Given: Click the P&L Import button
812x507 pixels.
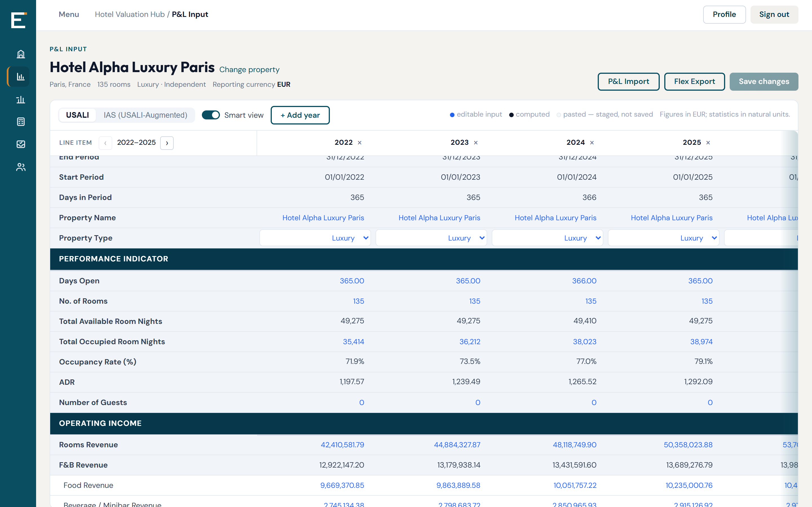Looking at the screenshot, I should point(628,81).
